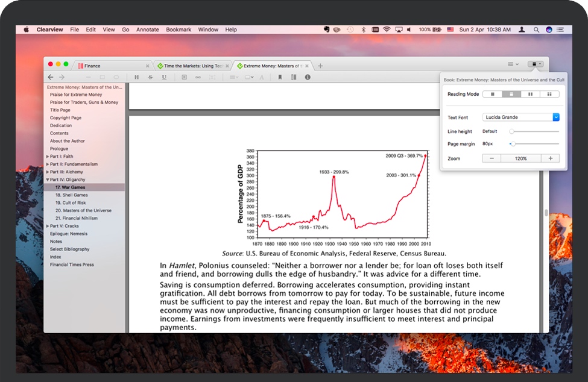The image size is (588, 382).
Task: Decrease zoom with the minus button
Action: (492, 158)
